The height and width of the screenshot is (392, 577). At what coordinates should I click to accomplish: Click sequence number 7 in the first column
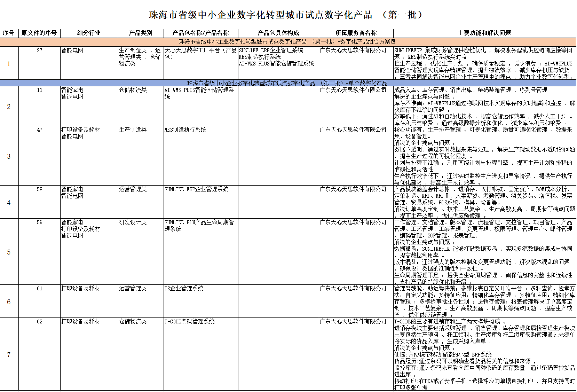[9, 355]
